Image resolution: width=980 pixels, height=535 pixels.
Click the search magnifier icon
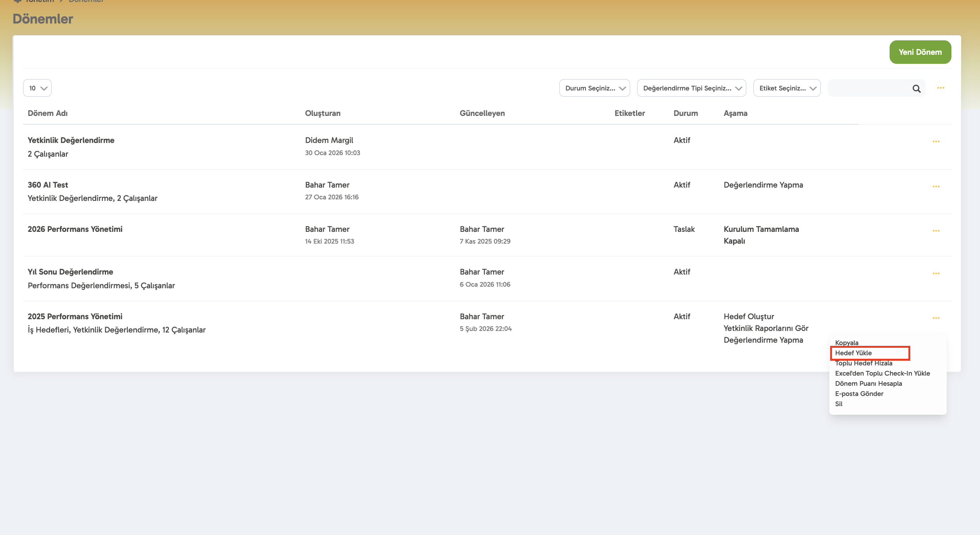916,89
